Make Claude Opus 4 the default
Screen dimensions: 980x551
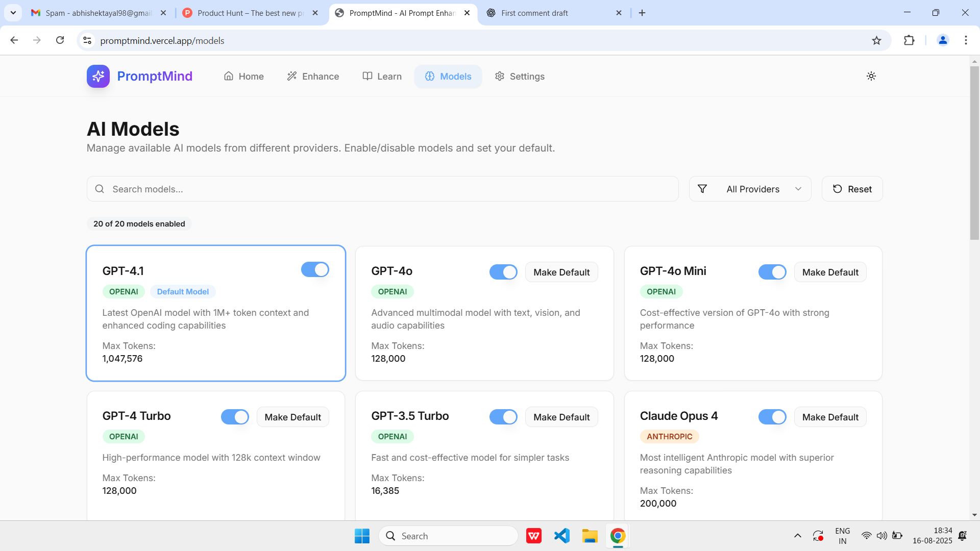pos(830,417)
